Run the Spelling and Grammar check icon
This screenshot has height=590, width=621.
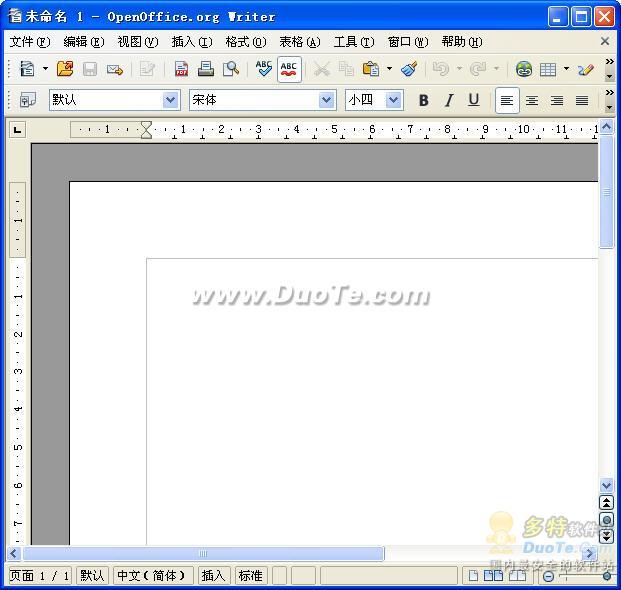[264, 69]
